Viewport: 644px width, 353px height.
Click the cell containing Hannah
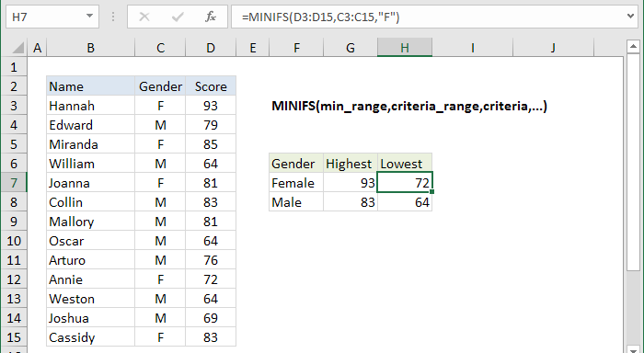91,106
